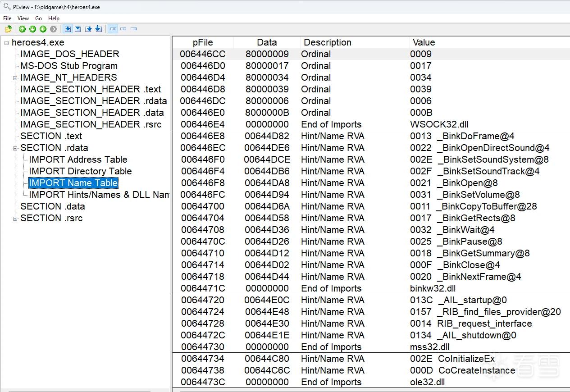Viewport: 570px width, 392px height.
Task: Click the _BinkDoFrame@4 entry
Action: (476, 136)
